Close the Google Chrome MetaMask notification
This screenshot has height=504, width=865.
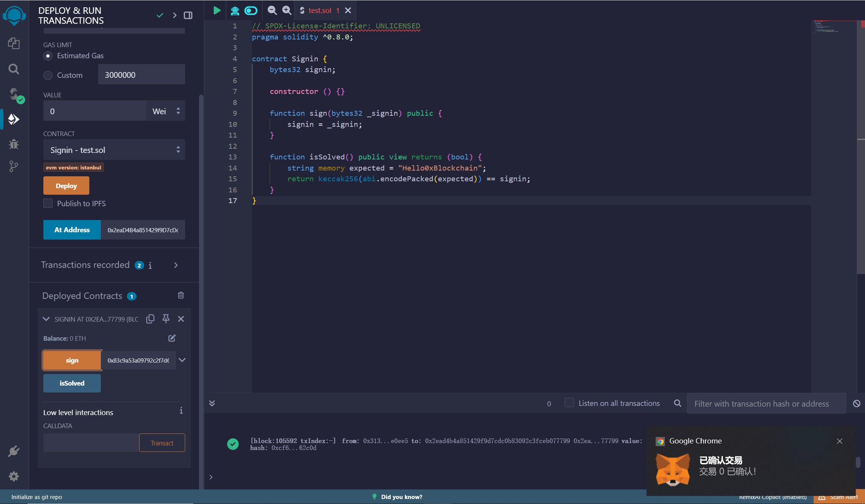coord(840,441)
